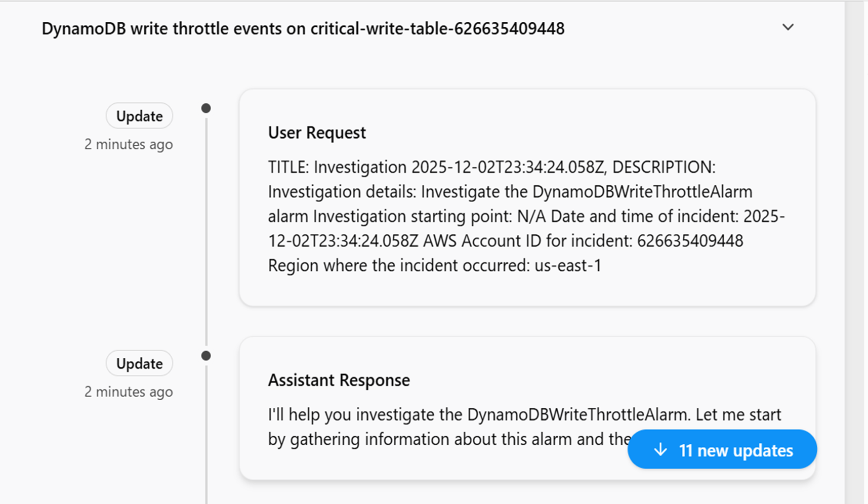The height and width of the screenshot is (504, 868).
Task: Click the User Request card heading
Action: [317, 133]
